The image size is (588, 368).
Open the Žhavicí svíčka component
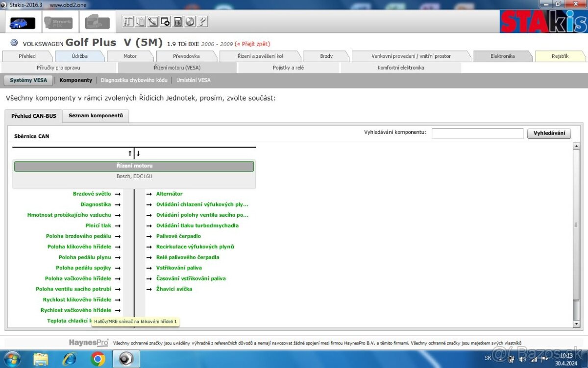(x=174, y=289)
